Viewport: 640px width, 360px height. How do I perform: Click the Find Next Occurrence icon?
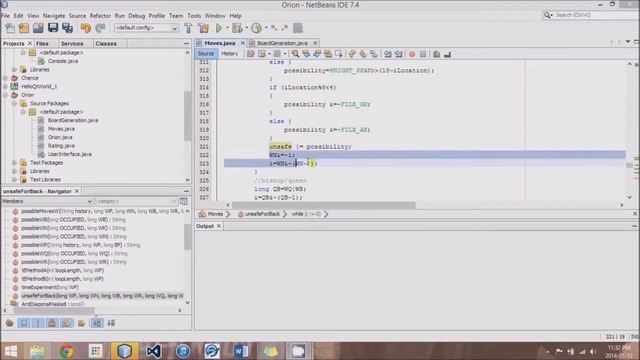(317, 54)
